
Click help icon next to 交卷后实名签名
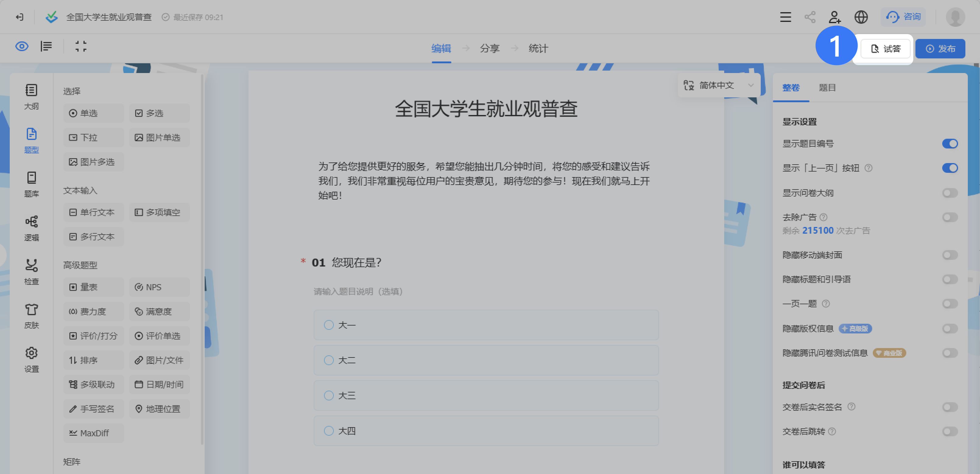click(x=851, y=407)
